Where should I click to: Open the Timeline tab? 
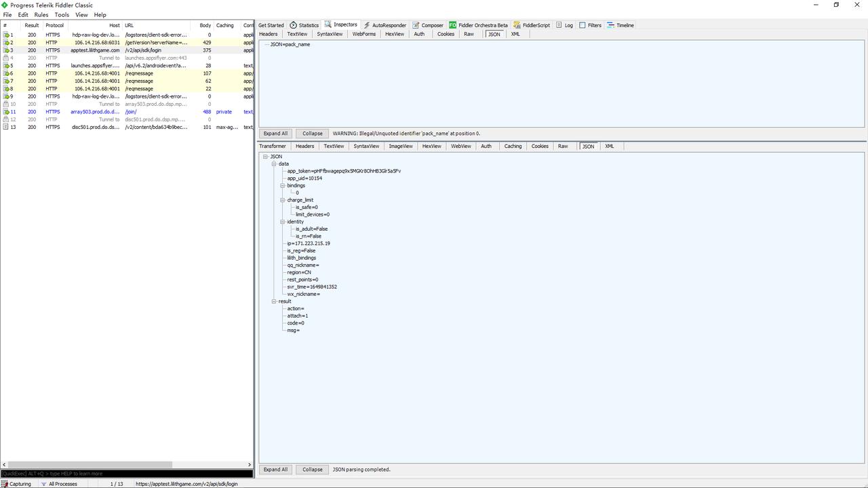[x=620, y=25]
